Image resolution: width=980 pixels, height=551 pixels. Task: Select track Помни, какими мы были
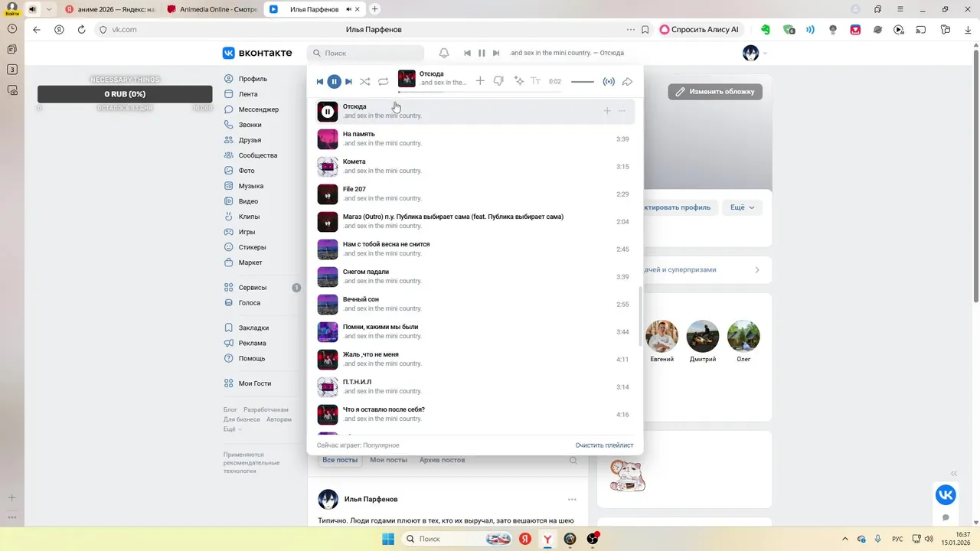click(x=475, y=332)
